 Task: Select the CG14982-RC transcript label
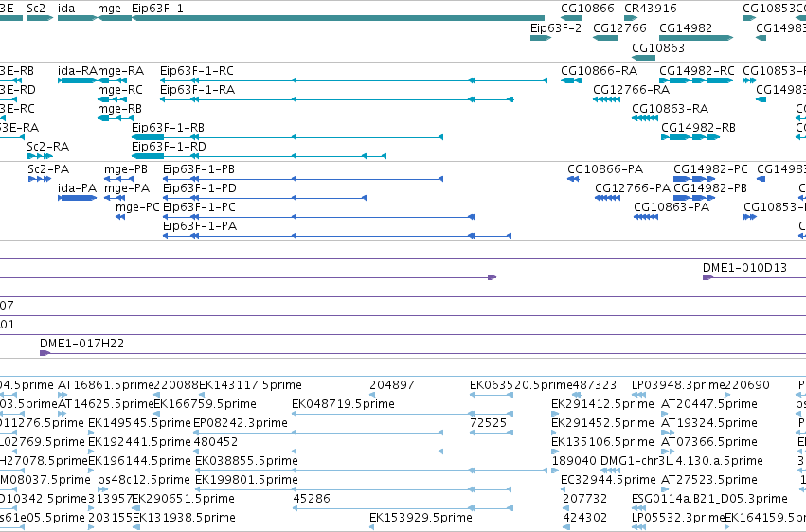tap(696, 71)
